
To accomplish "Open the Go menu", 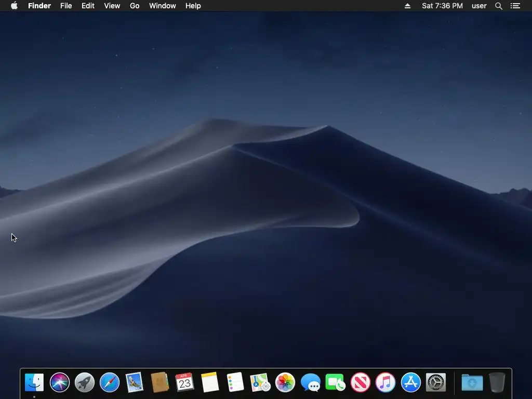I will (135, 6).
